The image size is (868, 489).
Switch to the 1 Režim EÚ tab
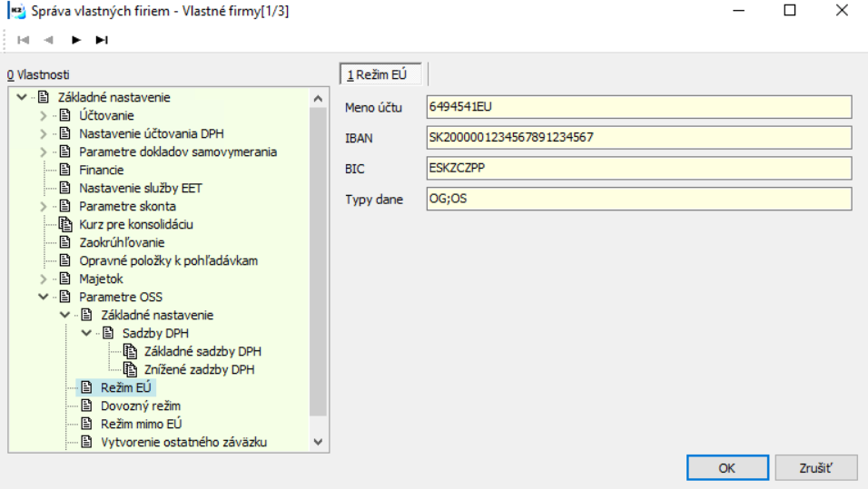(380, 74)
